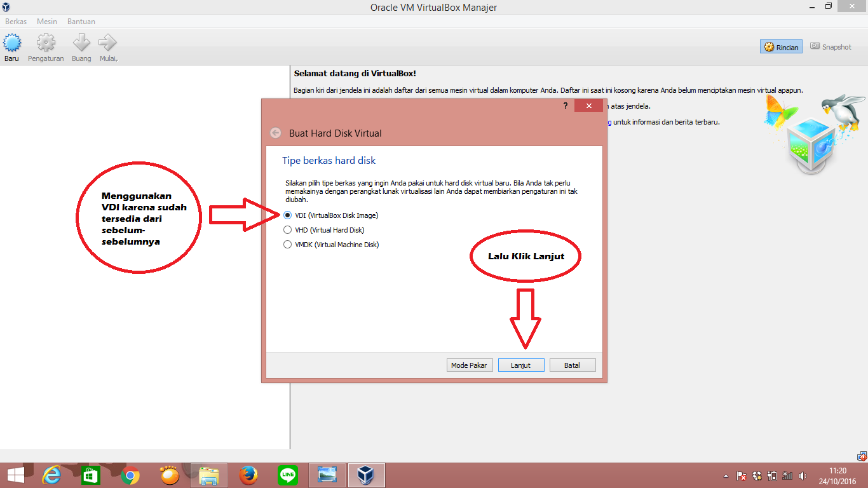Open the Mesin menu
Viewport: 868px width, 488px height.
[x=47, y=22]
